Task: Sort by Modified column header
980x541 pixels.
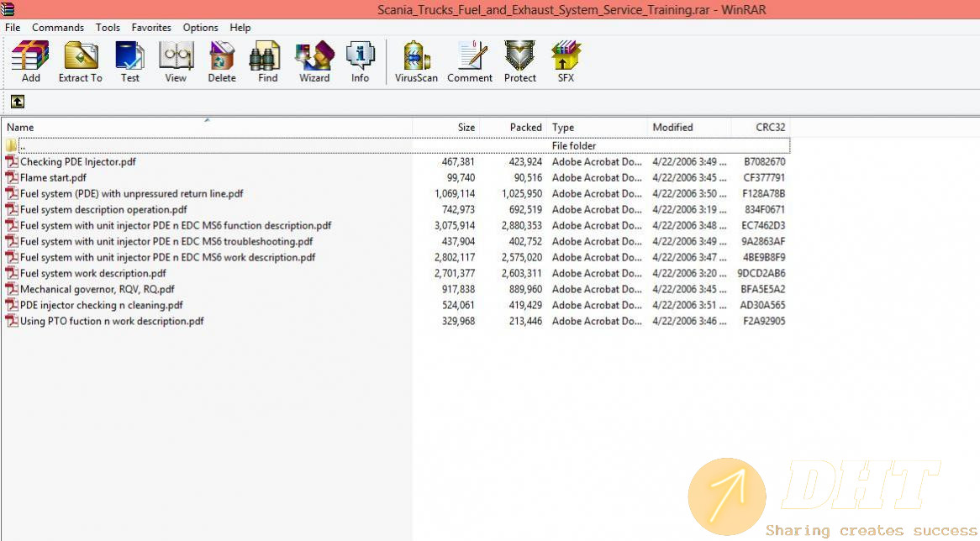Action: (688, 128)
